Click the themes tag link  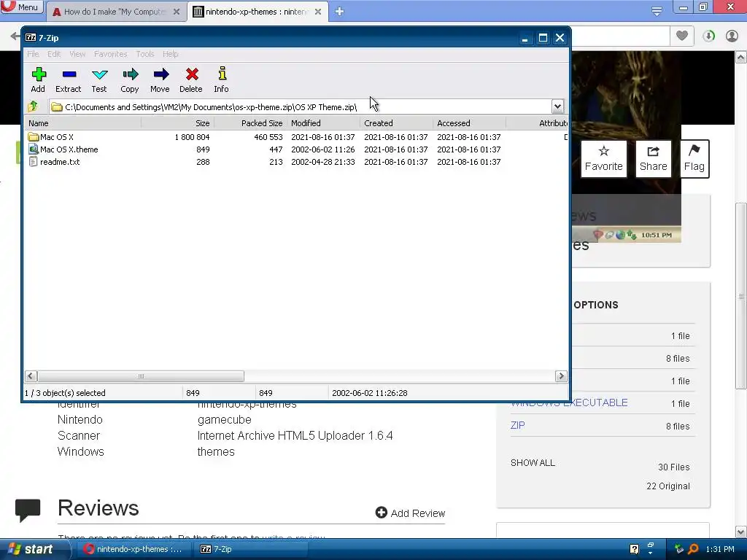click(216, 451)
